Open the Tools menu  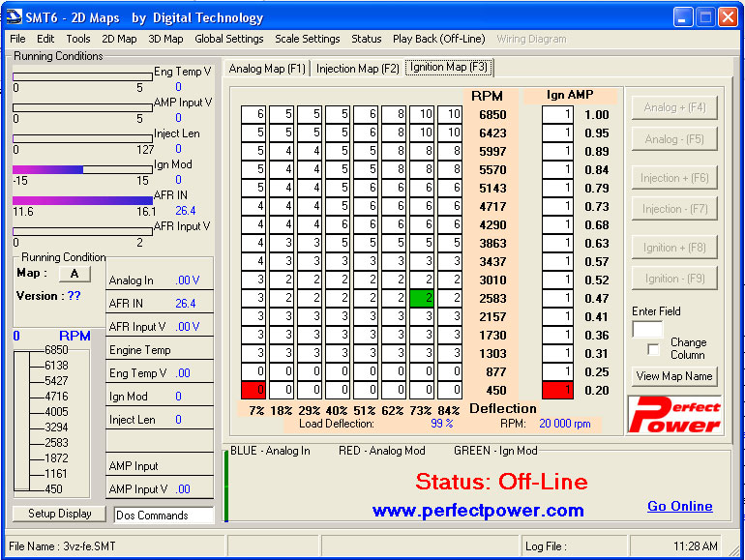click(x=78, y=39)
